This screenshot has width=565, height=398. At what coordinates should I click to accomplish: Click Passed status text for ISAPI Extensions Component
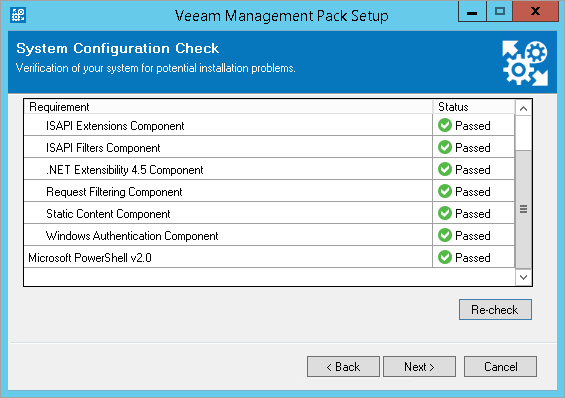pos(473,126)
